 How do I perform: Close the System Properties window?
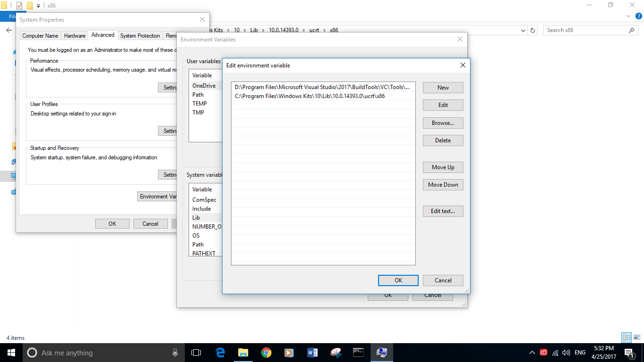tap(202, 20)
